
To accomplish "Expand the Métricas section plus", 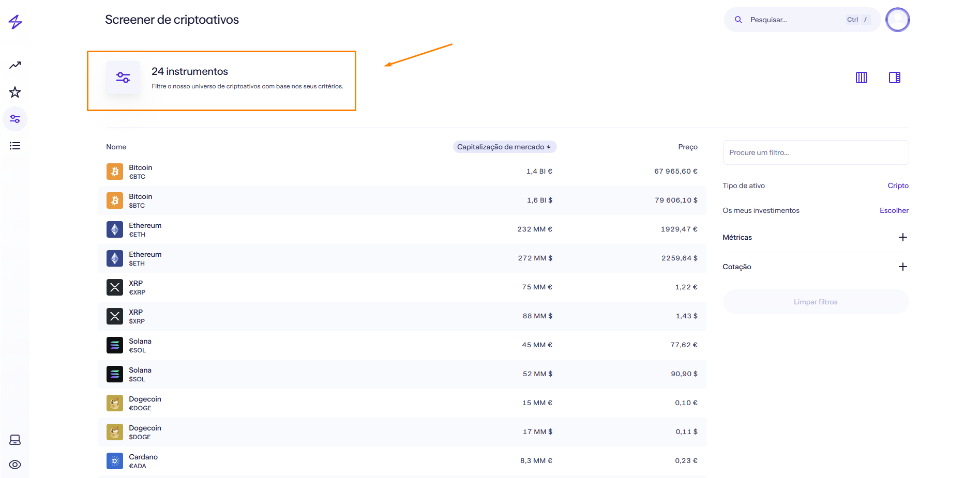I will [903, 237].
